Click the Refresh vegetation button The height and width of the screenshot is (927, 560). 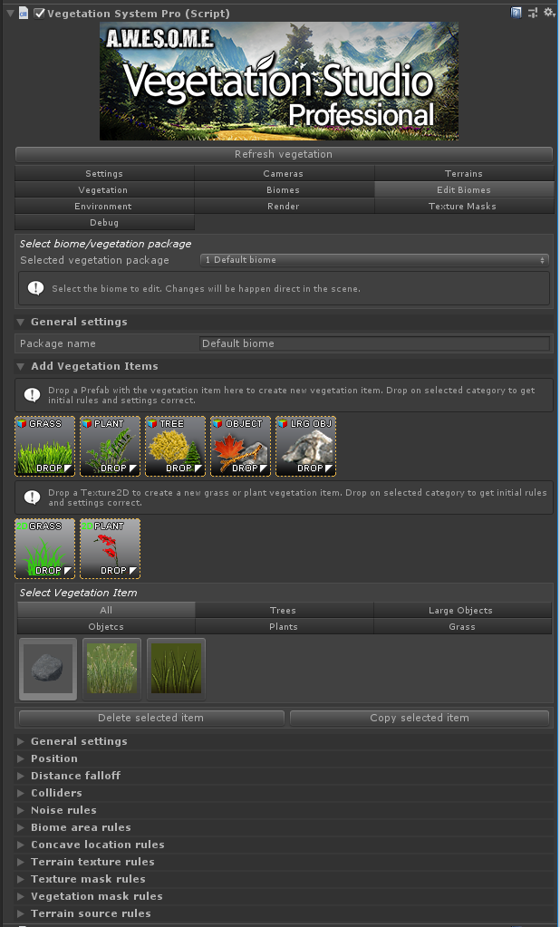click(x=284, y=154)
